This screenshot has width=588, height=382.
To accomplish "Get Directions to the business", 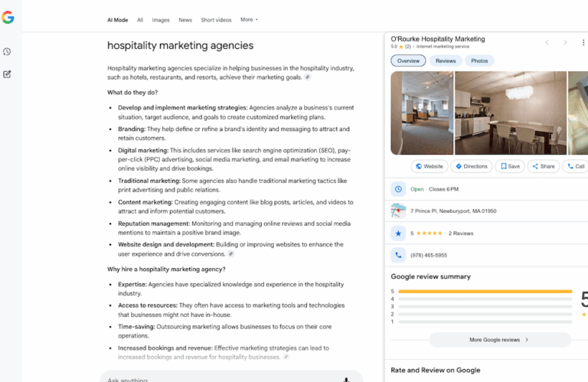I will pyautogui.click(x=472, y=166).
